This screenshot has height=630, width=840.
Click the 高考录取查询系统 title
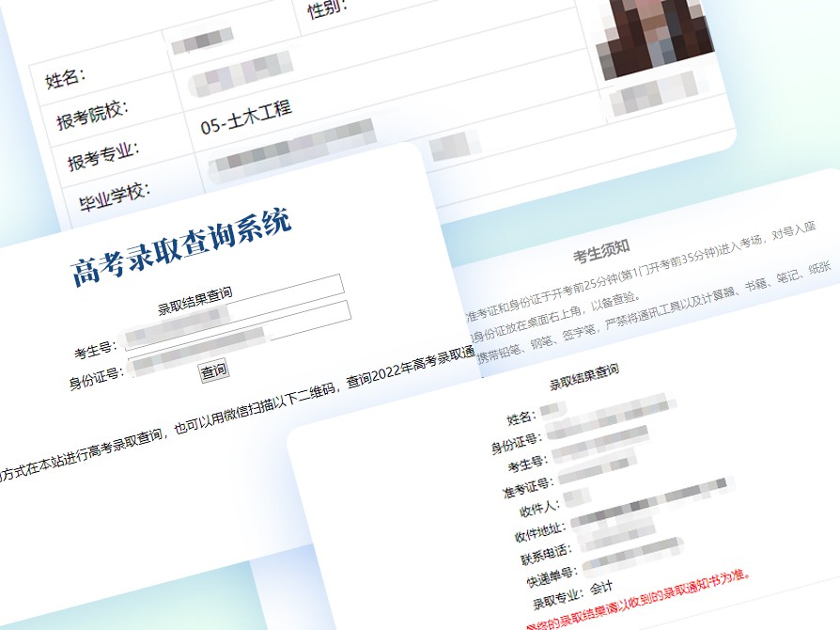click(181, 247)
